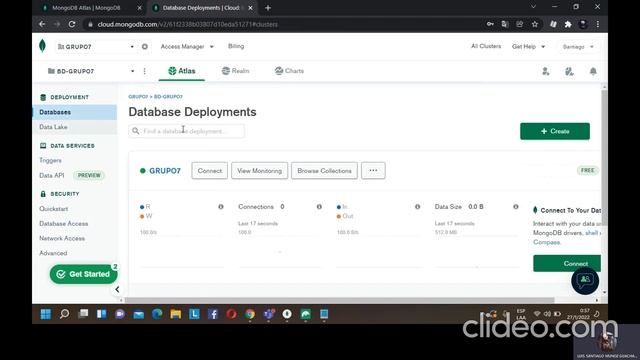Screen dimensions: 640x360
Task: Expand Get Help dropdown
Action: click(529, 47)
